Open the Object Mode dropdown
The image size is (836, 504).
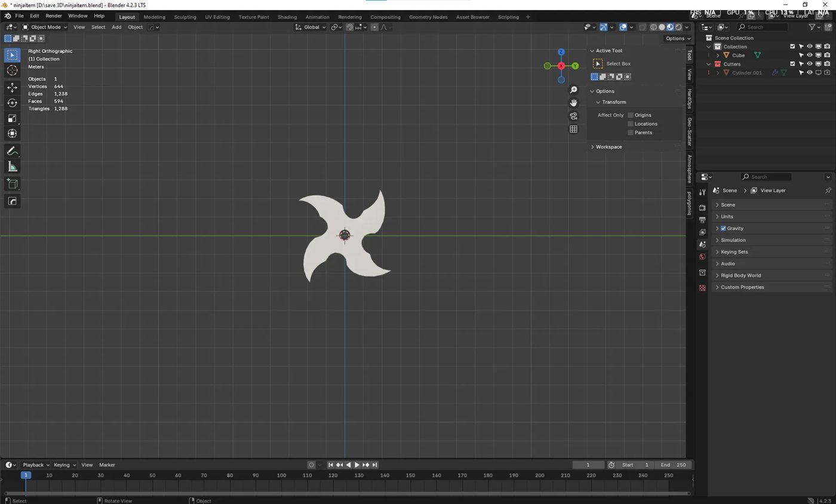pos(45,27)
